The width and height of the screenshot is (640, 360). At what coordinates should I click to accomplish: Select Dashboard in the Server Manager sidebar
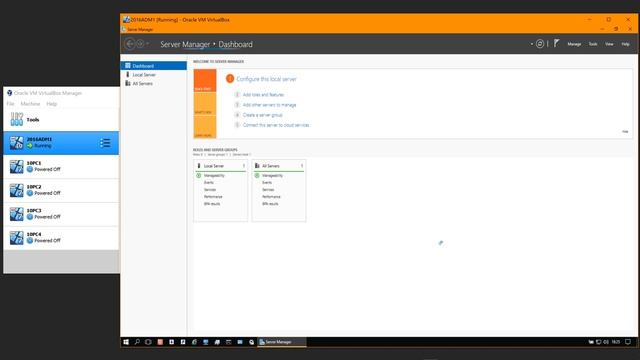pyautogui.click(x=154, y=66)
